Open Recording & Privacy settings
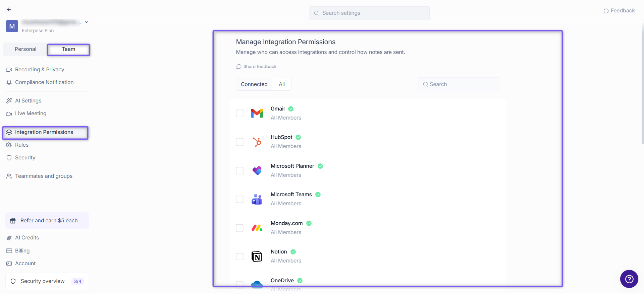644x294 pixels. pyautogui.click(x=40, y=69)
